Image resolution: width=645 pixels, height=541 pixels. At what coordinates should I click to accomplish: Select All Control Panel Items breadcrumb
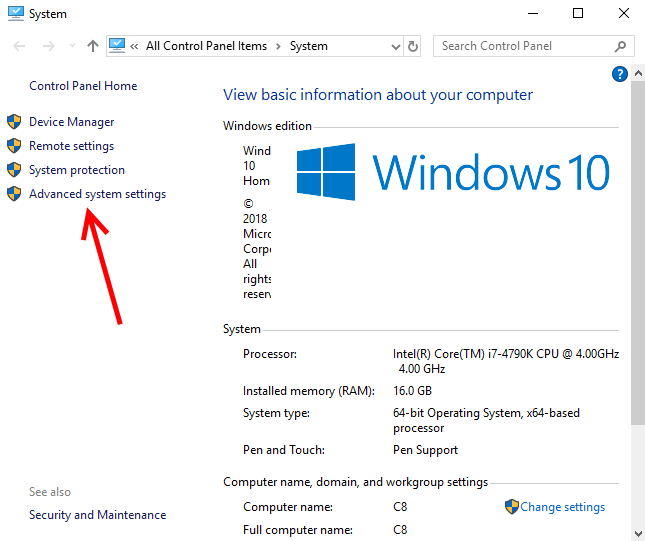pos(208,46)
